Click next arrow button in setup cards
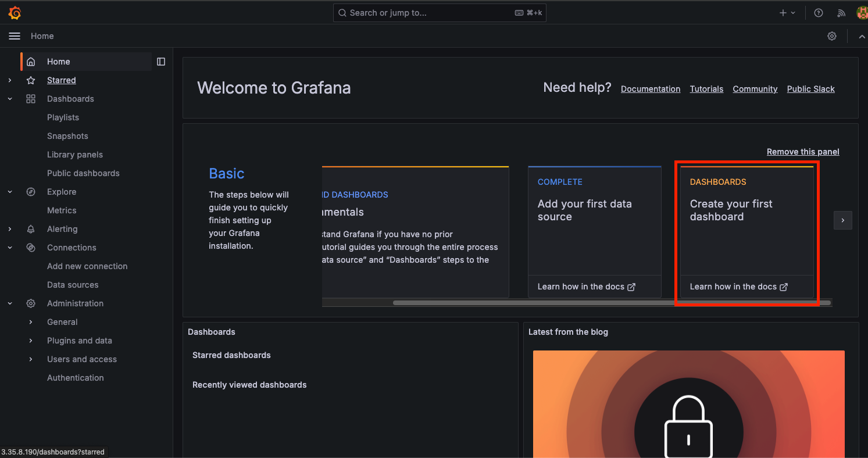 click(x=843, y=220)
